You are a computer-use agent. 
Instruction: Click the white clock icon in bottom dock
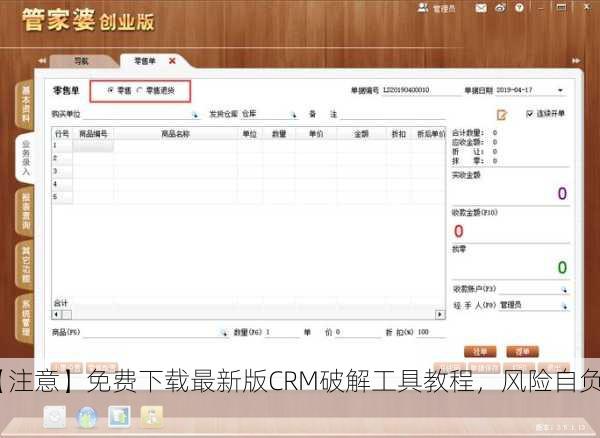coord(54,417)
